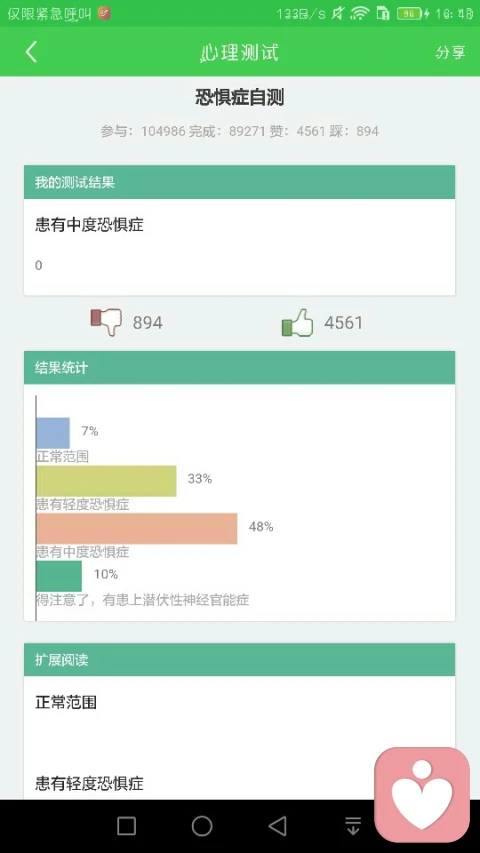This screenshot has width=480, height=853.
Task: Open the 扩展阅读 section header
Action: coord(239,660)
